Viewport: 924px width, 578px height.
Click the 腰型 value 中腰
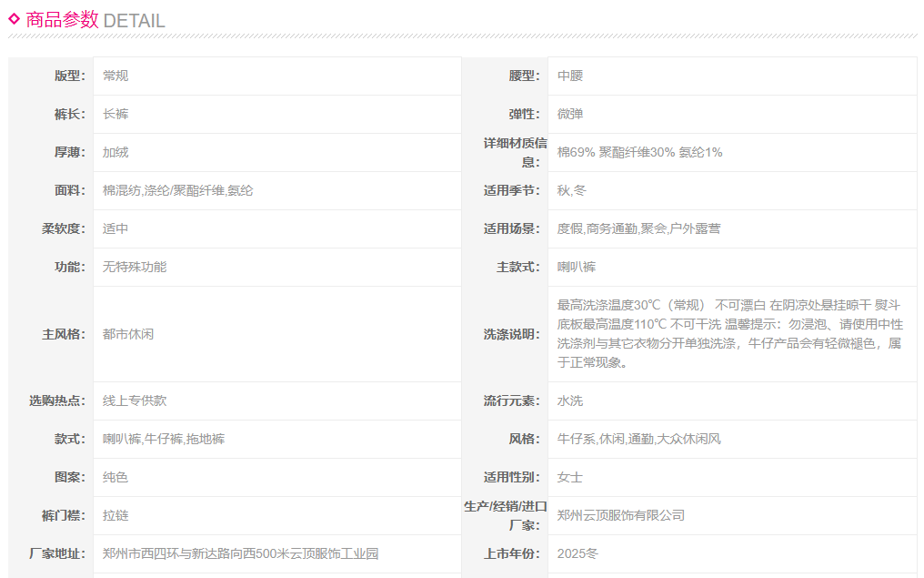[x=570, y=76]
